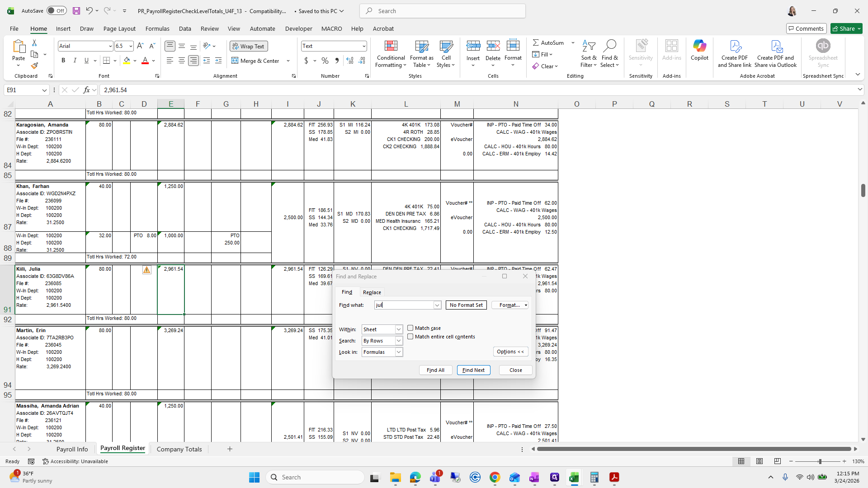
Task: Toggle bold formatting
Action: point(63,61)
